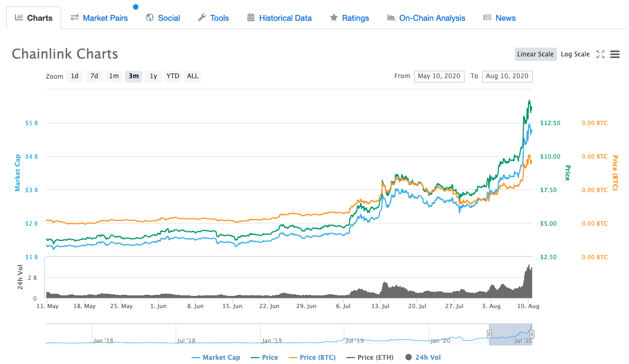
Task: Open the chart hamburger menu
Action: 615,54
